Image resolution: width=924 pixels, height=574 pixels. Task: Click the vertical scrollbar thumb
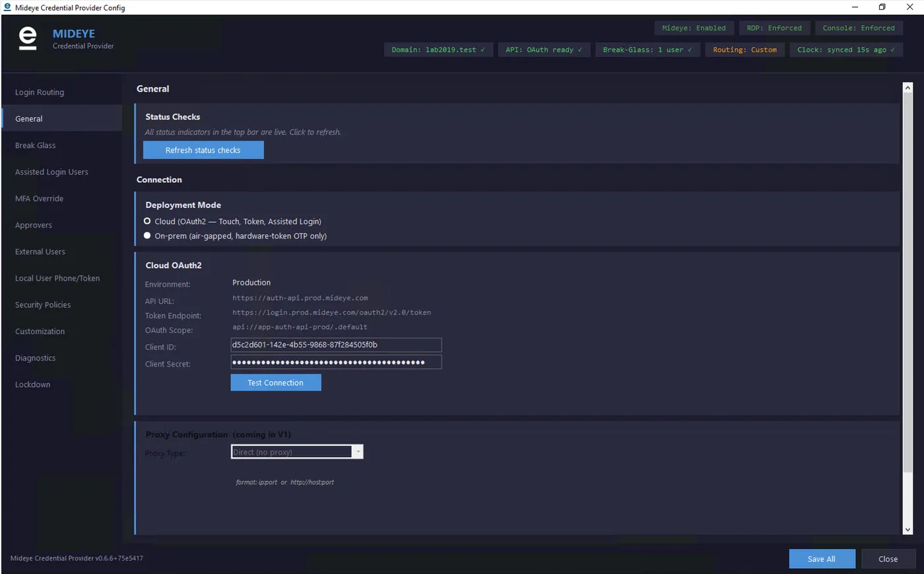coord(907,283)
